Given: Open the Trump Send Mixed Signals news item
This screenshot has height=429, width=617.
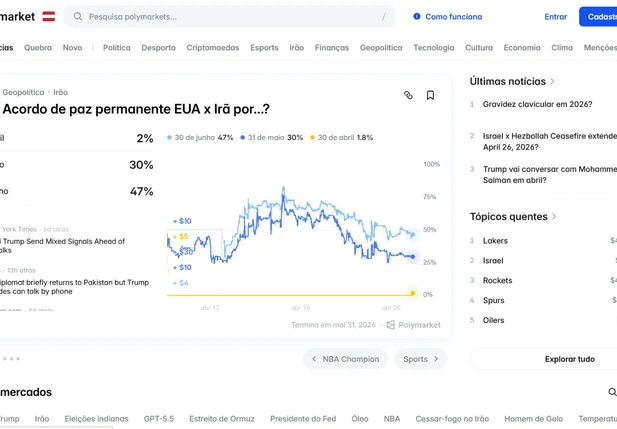Looking at the screenshot, I should click(x=63, y=246).
